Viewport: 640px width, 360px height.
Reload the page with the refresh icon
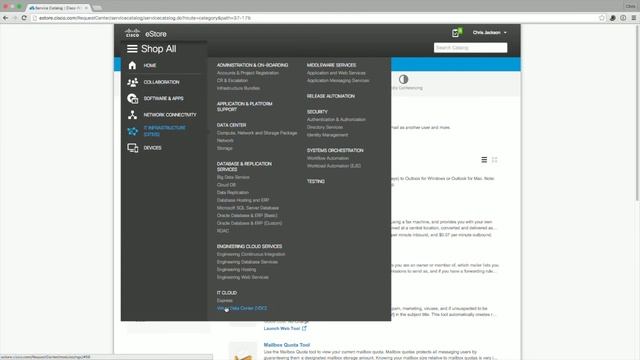24,18
